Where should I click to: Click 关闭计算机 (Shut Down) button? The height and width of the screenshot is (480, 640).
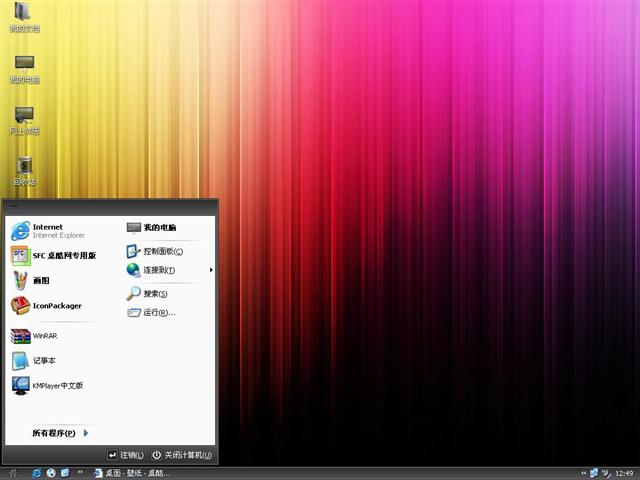tap(182, 455)
